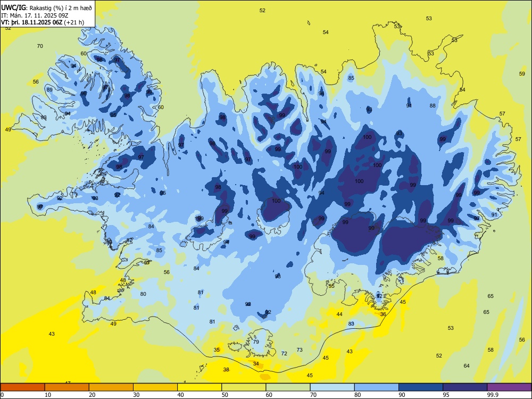Click the '90' legend scale label
Screen dimensions: 532x399
[402, 395]
